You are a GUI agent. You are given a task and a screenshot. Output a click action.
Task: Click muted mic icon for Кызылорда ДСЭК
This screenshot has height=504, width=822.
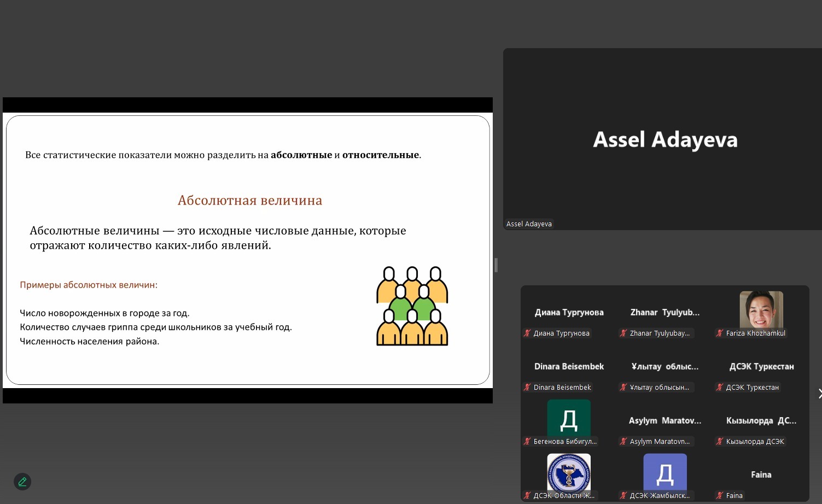point(720,442)
